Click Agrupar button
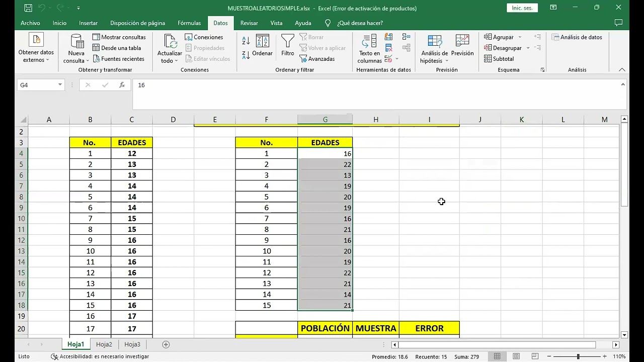Viewport: 644px width, 362px height. tap(499, 37)
